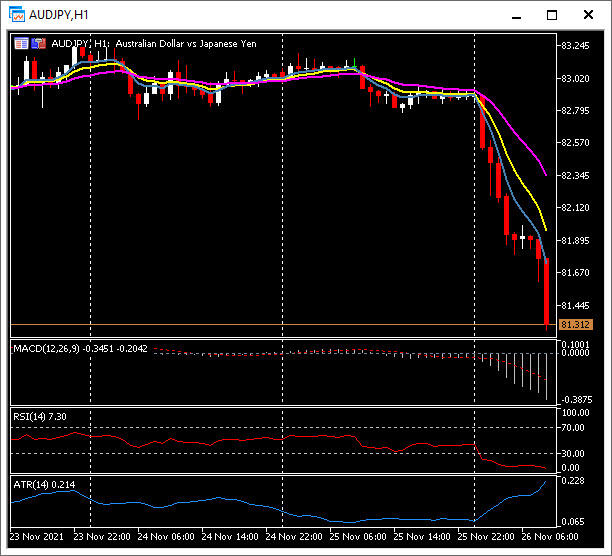Click the 81.670 price scale value
This screenshot has width=612, height=556.
click(575, 272)
